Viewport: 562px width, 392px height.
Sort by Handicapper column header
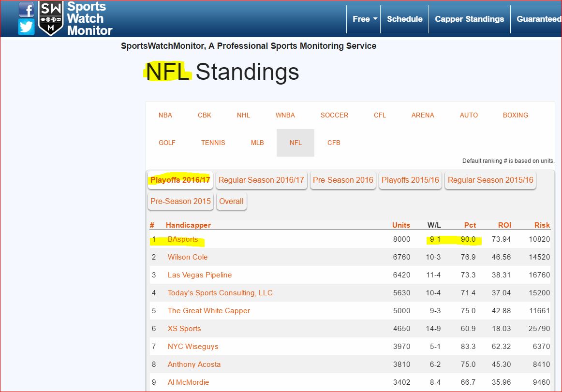[x=188, y=225]
